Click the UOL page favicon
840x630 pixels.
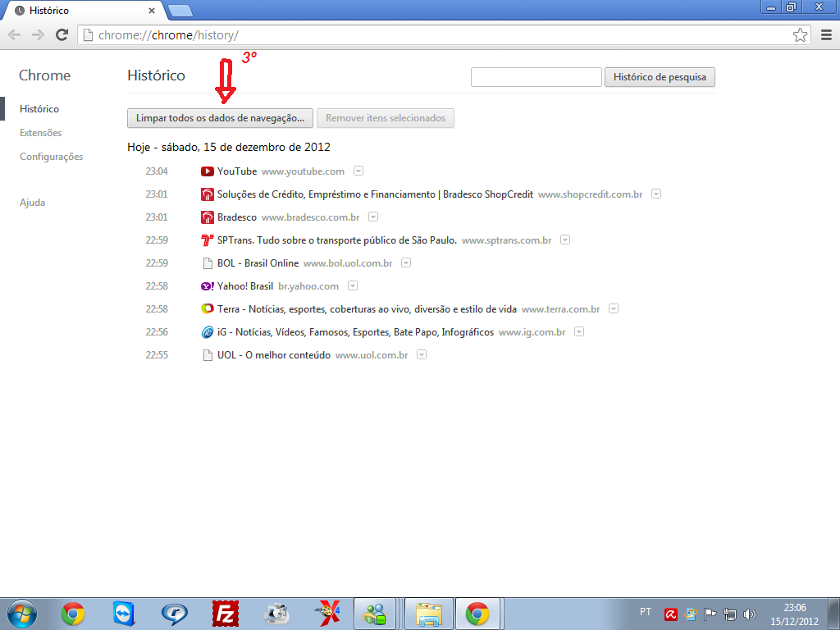208,356
